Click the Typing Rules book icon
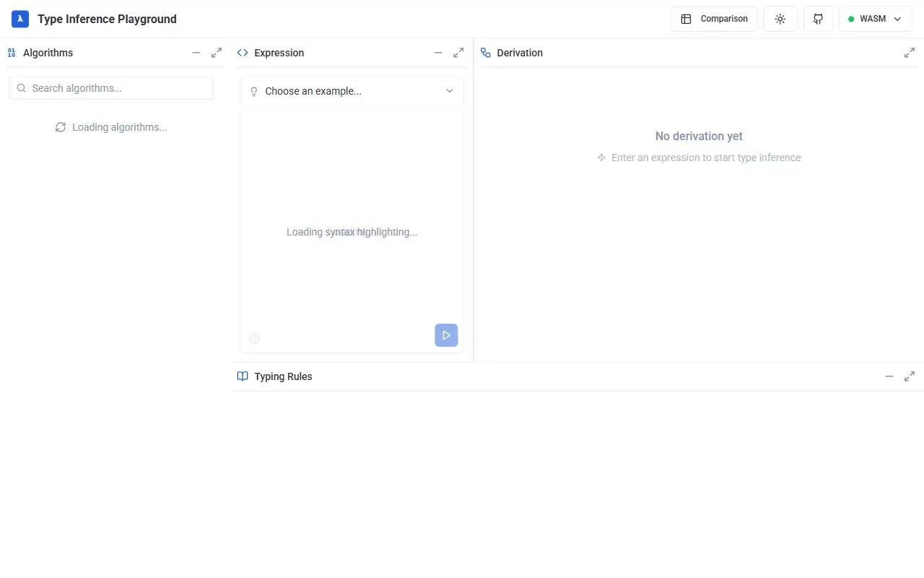The width and height of the screenshot is (924, 578). pyautogui.click(x=243, y=376)
